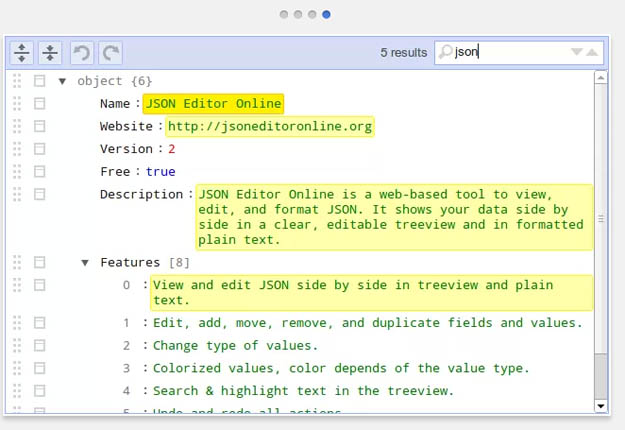Click the Name field key
The height and width of the screenshot is (430, 625).
tap(115, 104)
